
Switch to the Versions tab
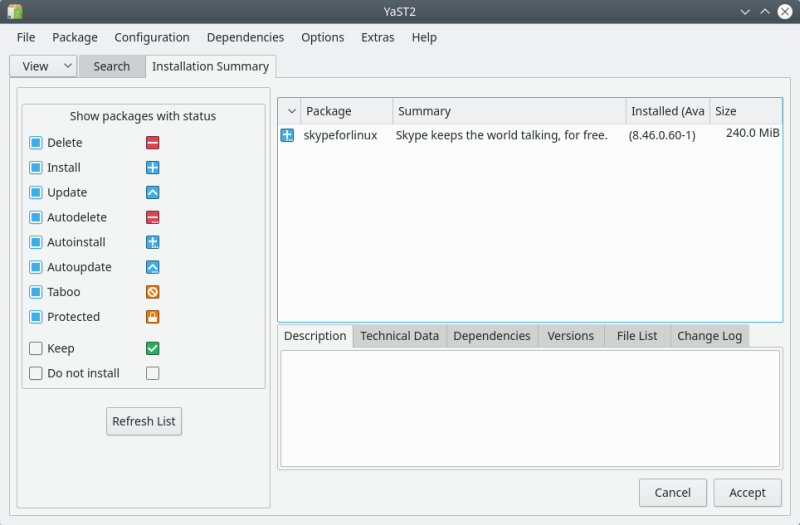570,336
